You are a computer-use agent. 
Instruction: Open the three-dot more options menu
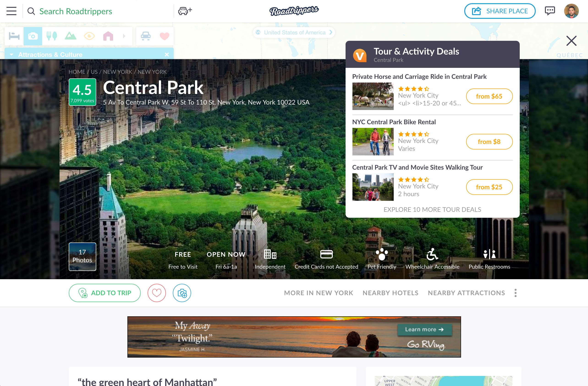(515, 293)
